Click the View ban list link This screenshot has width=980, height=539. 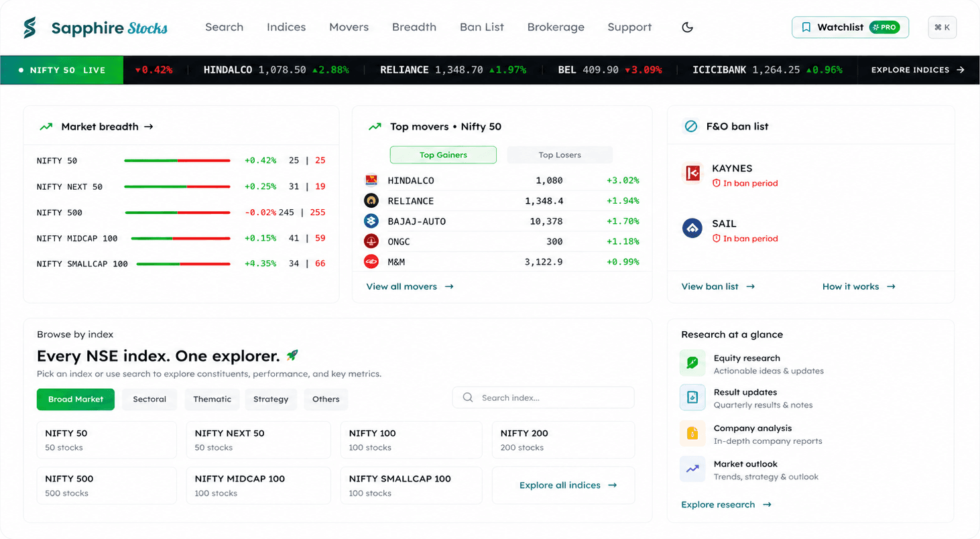(x=718, y=286)
